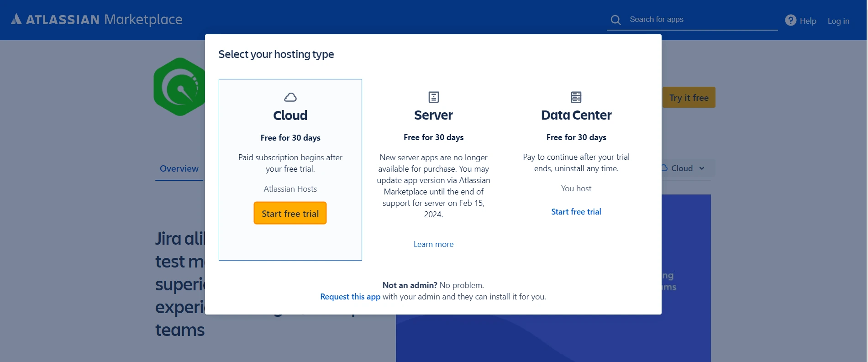Viewport: 868px width, 362px height.
Task: Open Learn more about Server
Action: (434, 244)
